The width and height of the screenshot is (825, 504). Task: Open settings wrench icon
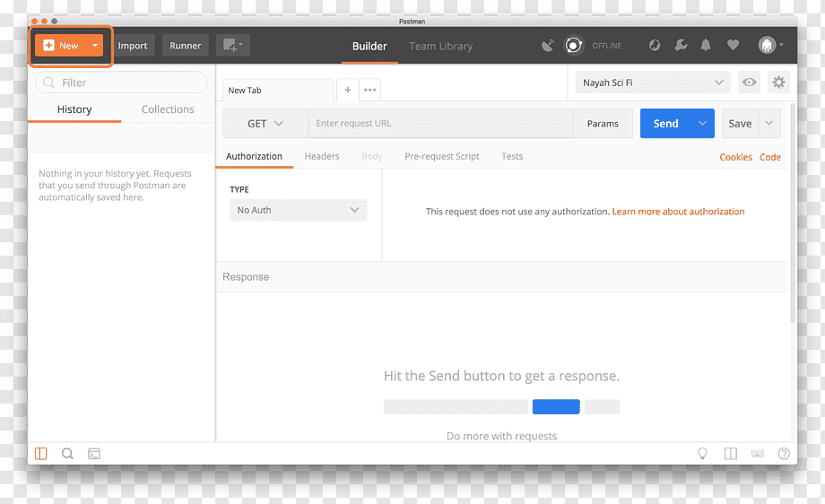pos(681,45)
